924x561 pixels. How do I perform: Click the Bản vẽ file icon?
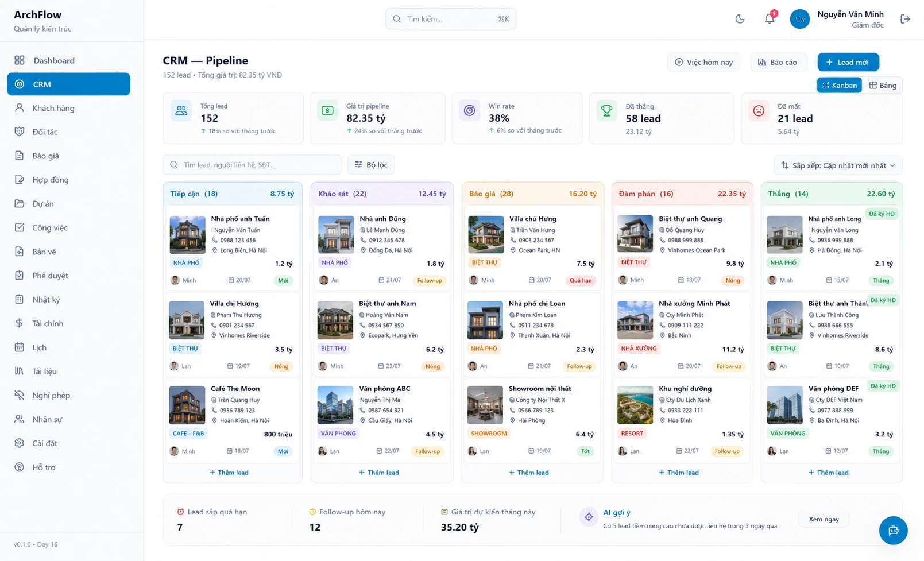pos(20,252)
